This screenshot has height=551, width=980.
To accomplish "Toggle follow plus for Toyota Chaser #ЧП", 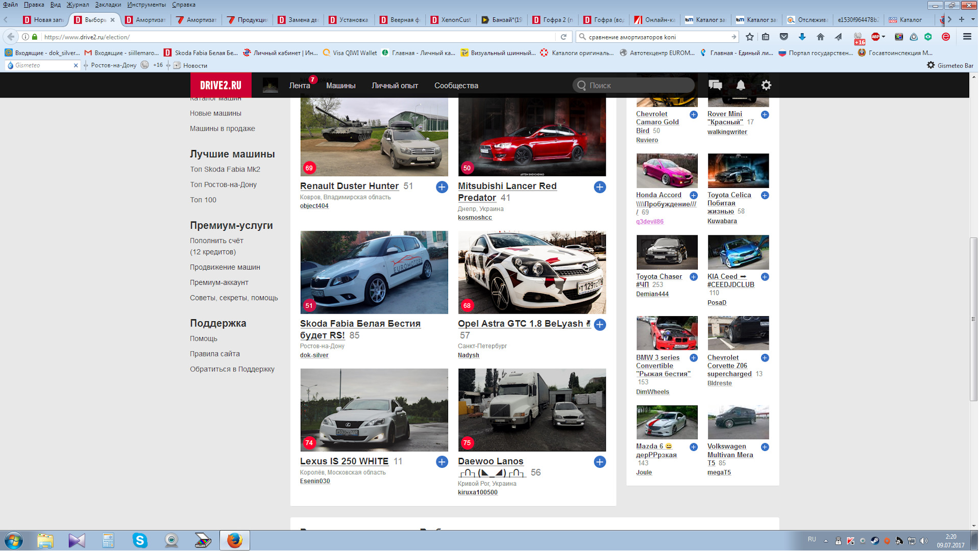I will pyautogui.click(x=694, y=277).
